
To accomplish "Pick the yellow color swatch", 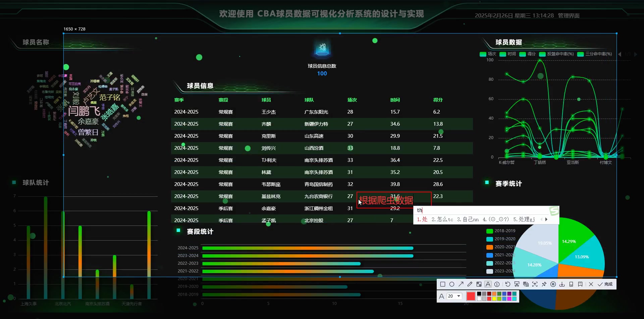I will tap(494, 299).
